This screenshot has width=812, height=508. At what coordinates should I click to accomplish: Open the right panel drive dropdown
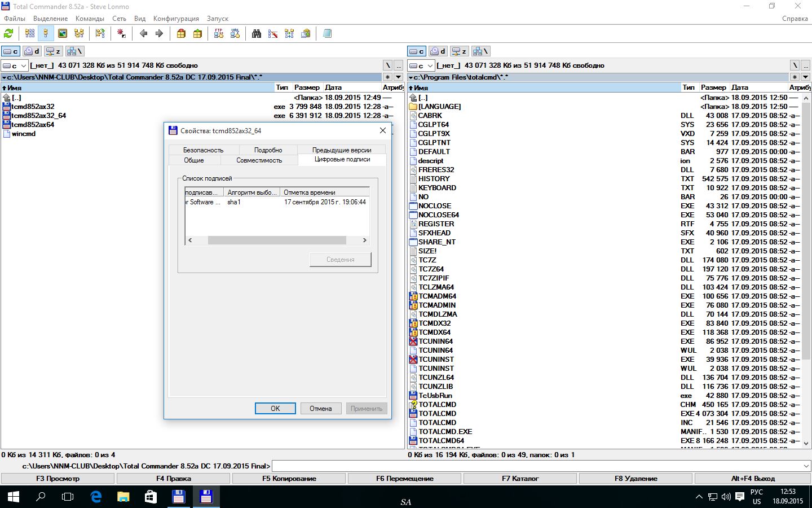coord(421,66)
